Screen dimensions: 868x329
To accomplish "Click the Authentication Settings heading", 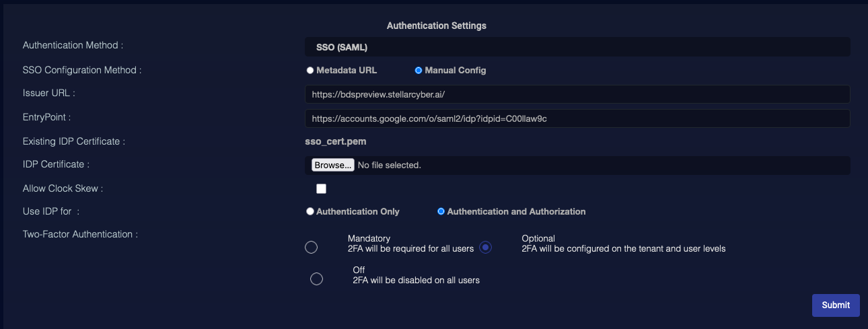I will (x=436, y=26).
